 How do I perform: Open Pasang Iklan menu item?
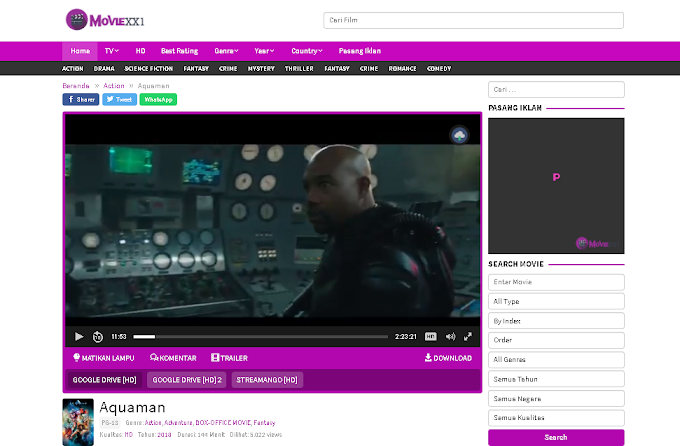coord(360,51)
